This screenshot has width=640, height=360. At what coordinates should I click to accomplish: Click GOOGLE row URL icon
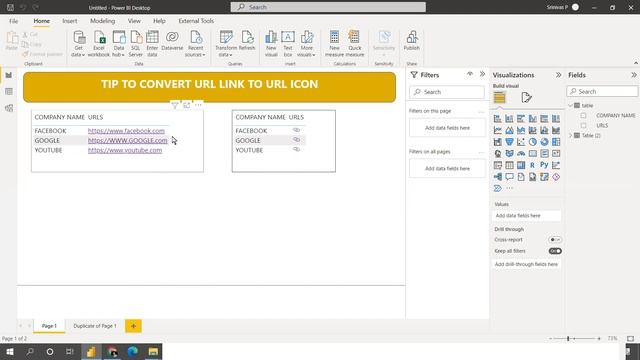point(296,140)
